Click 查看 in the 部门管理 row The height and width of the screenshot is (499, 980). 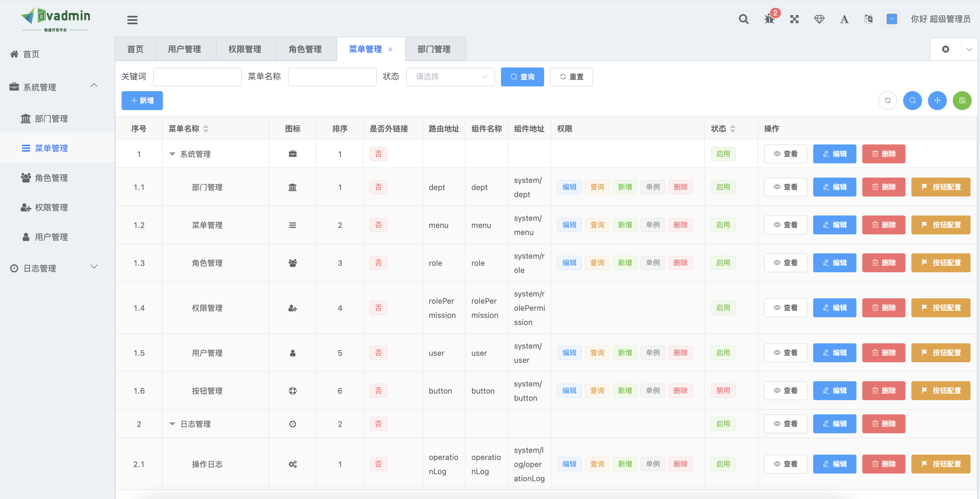tap(786, 187)
